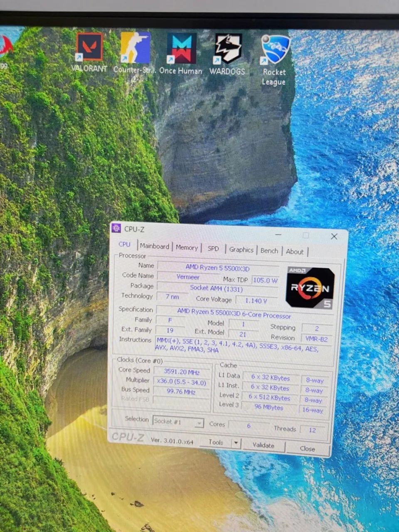The width and height of the screenshot is (399, 532).
Task: Launch the Counter-Strike 2 desktop icon
Action: [x=135, y=54]
